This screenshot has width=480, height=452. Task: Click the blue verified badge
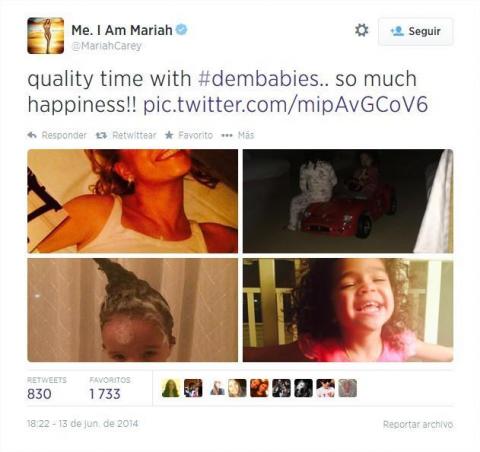pos(182,30)
